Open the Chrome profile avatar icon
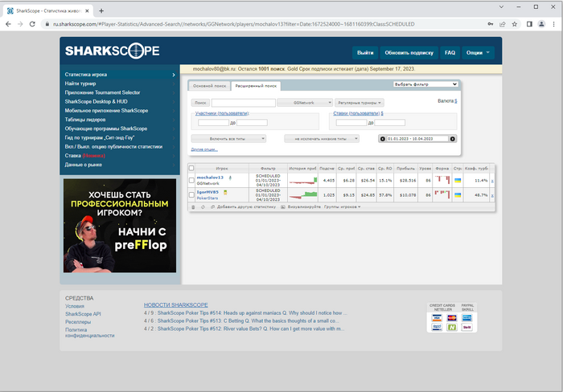Viewport: 563px width, 392px height. tap(541, 24)
